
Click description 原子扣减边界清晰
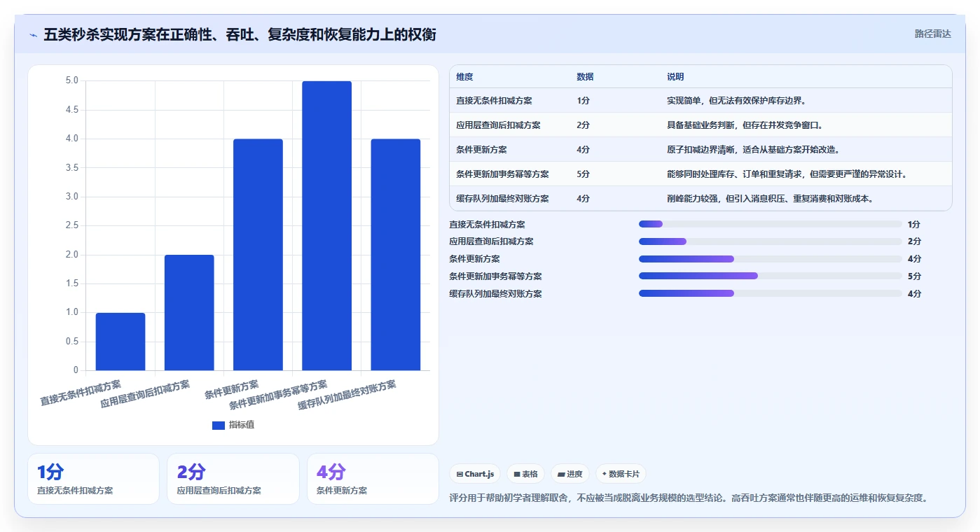point(702,150)
